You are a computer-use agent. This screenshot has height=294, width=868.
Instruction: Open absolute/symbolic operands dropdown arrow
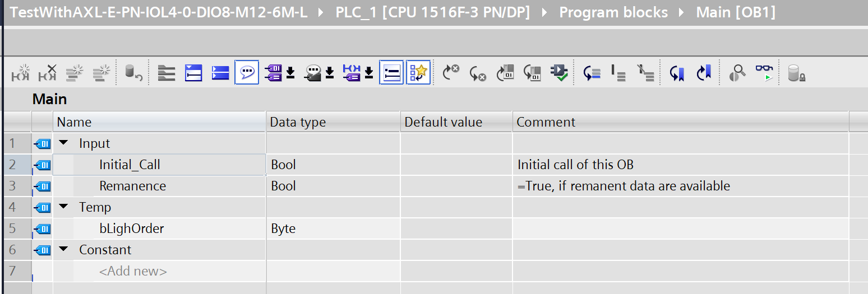click(290, 73)
